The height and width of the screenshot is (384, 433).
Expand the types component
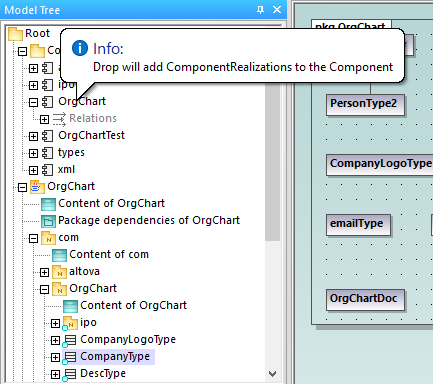(x=33, y=153)
